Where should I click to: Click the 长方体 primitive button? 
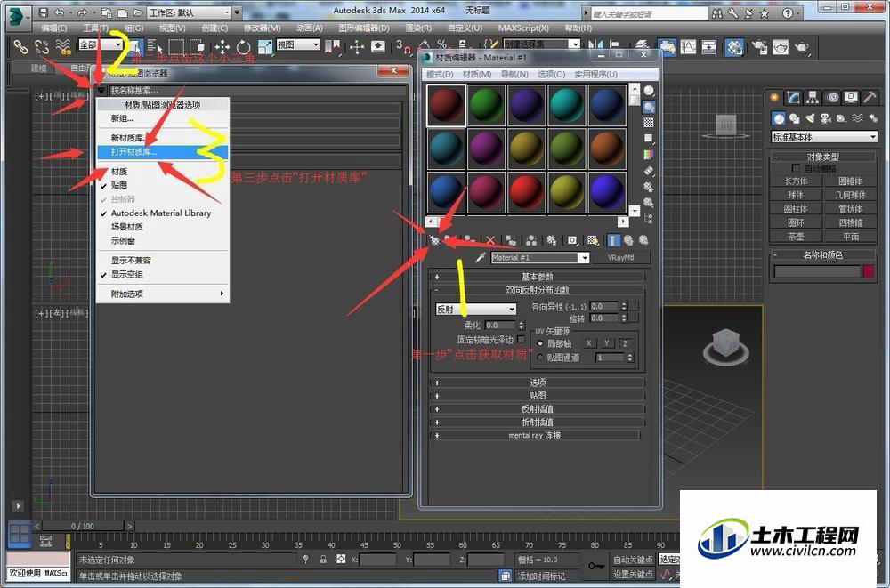click(x=796, y=181)
